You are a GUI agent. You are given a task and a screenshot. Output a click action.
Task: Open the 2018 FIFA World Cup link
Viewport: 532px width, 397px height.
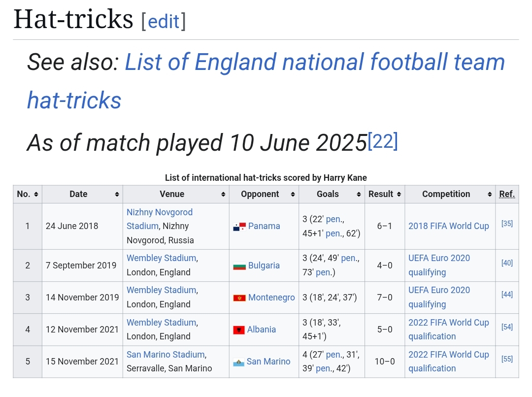pyautogui.click(x=449, y=226)
